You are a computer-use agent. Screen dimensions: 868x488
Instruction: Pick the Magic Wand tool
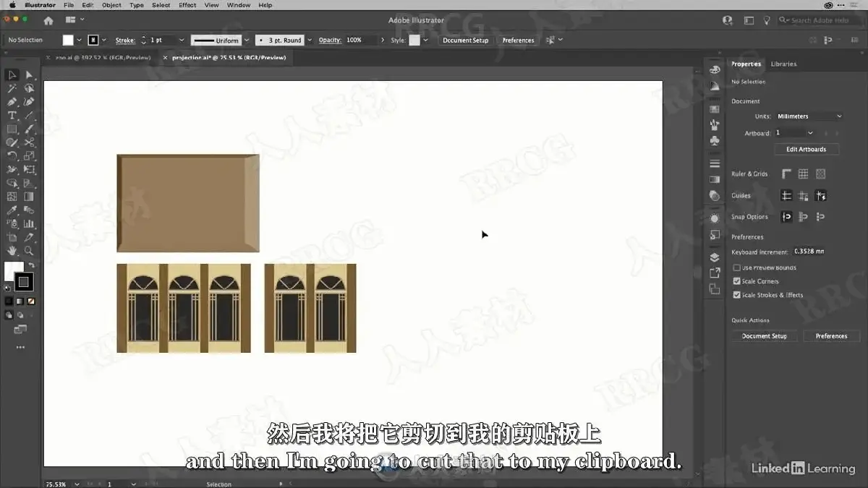coord(12,88)
